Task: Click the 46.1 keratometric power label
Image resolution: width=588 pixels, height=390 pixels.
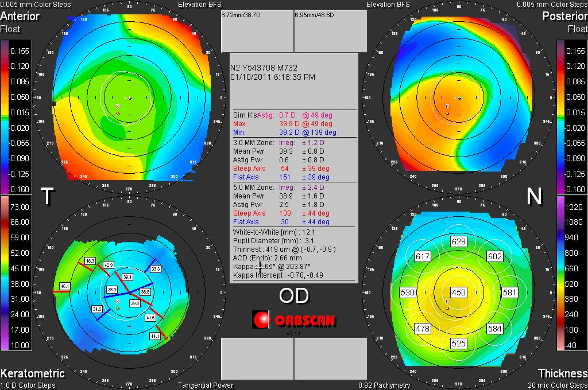Action: pyautogui.click(x=65, y=286)
